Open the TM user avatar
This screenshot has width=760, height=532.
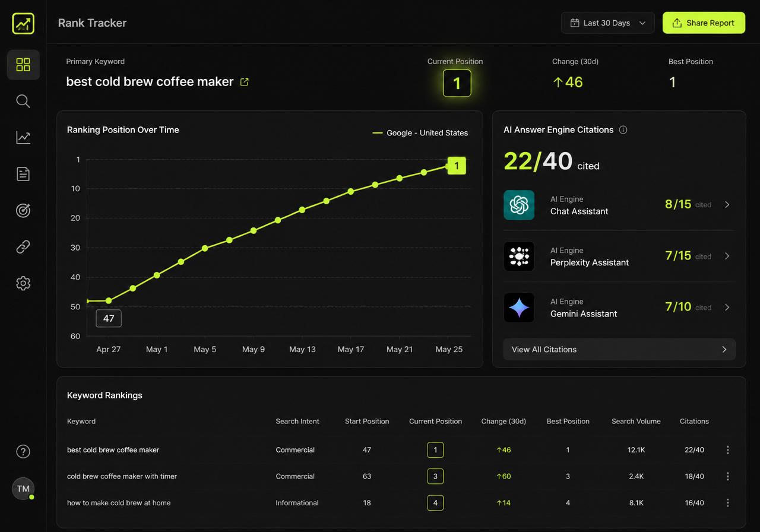[x=23, y=489]
